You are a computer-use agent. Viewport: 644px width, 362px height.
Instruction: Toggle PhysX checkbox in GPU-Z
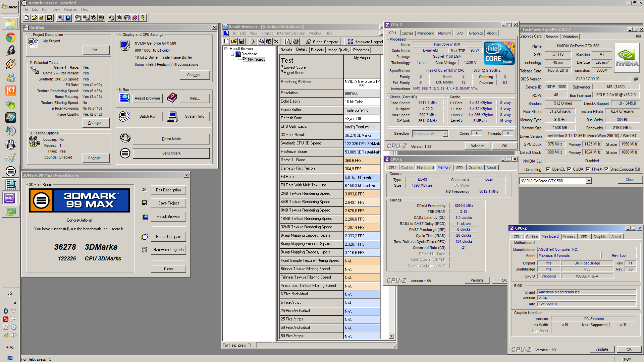click(x=588, y=169)
